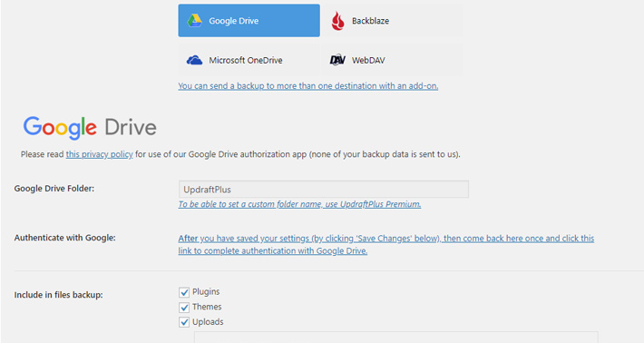Viewport: 644px width, 343px height.
Task: Toggle the Themes checkbox
Action: [184, 308]
